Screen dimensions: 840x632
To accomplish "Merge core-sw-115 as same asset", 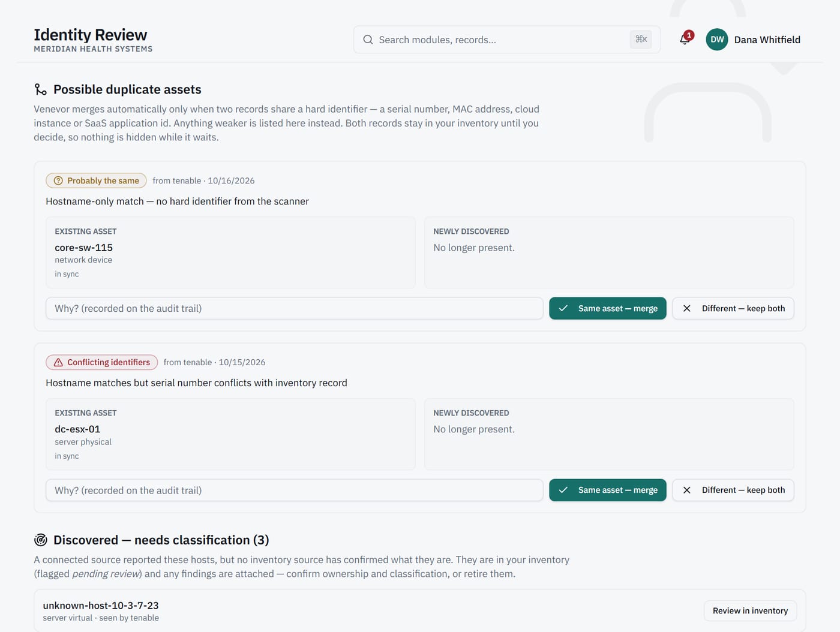I will pos(608,308).
